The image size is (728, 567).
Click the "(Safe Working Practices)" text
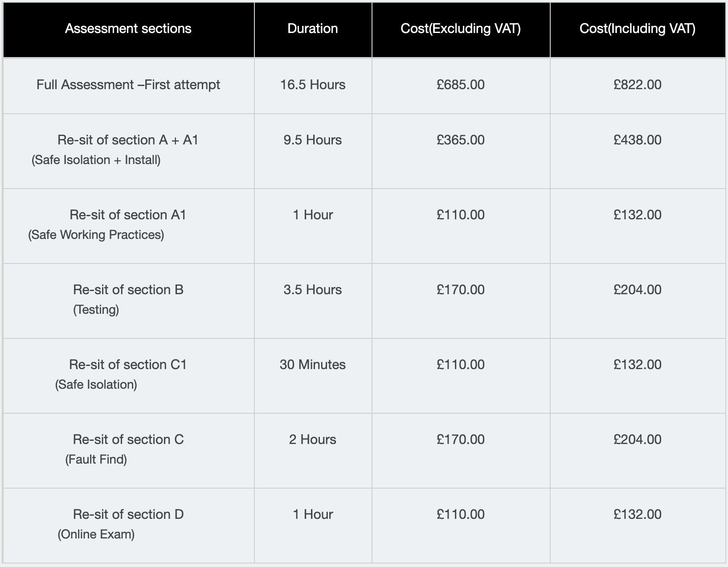[x=96, y=235]
